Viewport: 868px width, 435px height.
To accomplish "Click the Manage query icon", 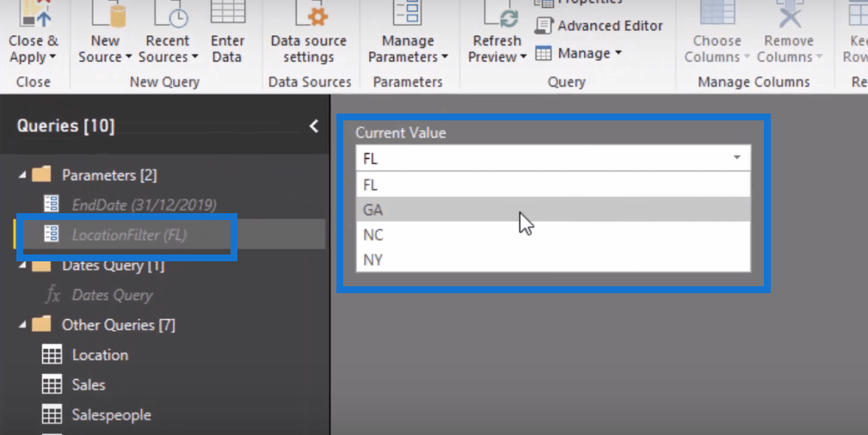I will coord(543,53).
